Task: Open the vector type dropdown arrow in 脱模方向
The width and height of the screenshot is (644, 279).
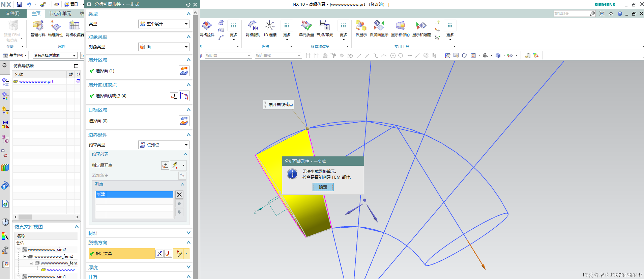Action: click(x=186, y=254)
